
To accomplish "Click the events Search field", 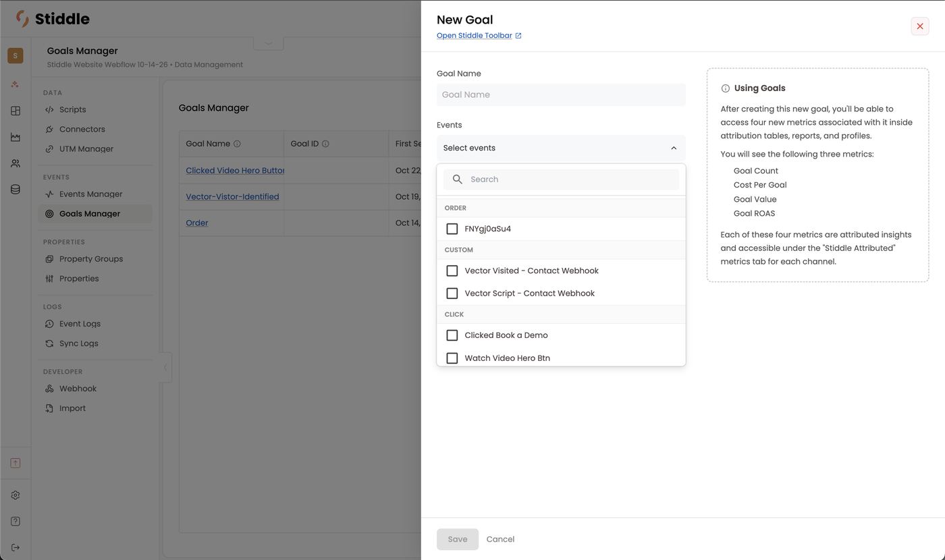I will click(561, 179).
